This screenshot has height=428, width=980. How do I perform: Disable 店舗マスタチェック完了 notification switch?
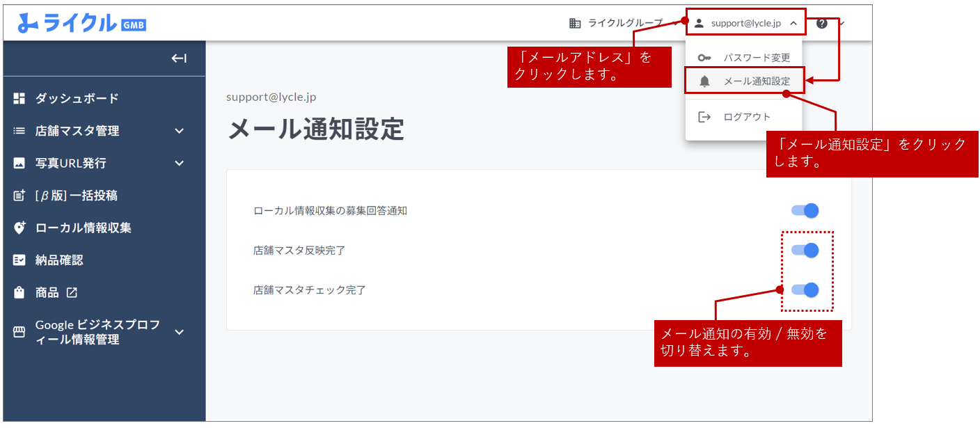pyautogui.click(x=805, y=290)
